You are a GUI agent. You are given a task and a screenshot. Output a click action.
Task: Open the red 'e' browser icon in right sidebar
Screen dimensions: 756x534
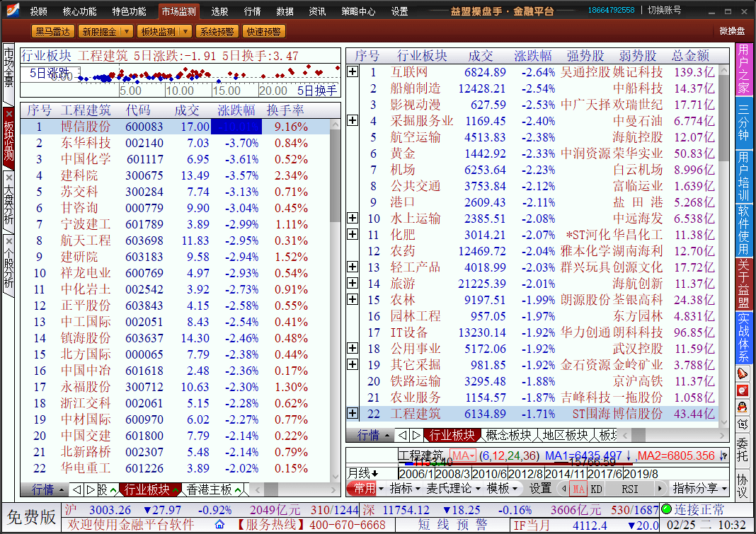pos(743,390)
